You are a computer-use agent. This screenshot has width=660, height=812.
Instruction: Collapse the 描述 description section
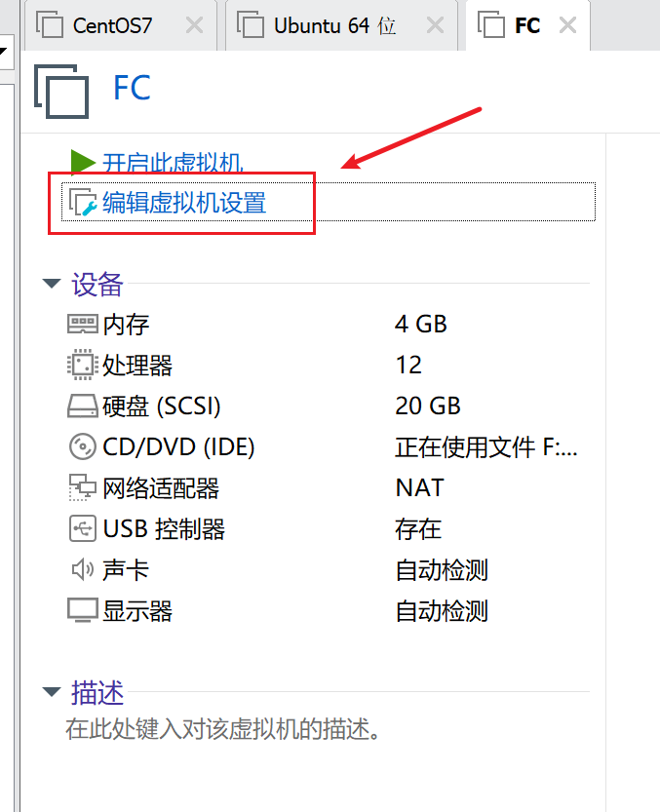coord(52,692)
